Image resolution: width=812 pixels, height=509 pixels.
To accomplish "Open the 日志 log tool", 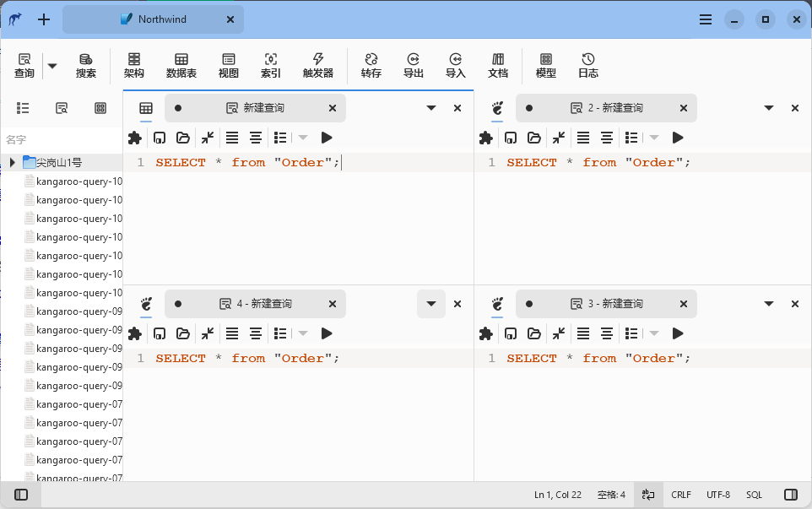I will point(587,66).
